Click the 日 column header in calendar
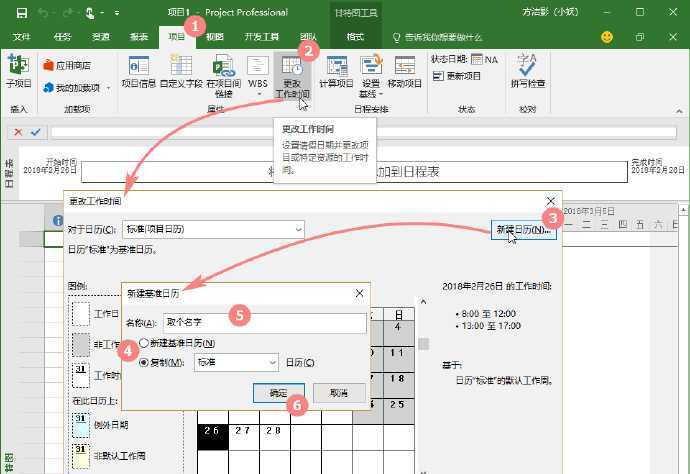 [x=399, y=314]
